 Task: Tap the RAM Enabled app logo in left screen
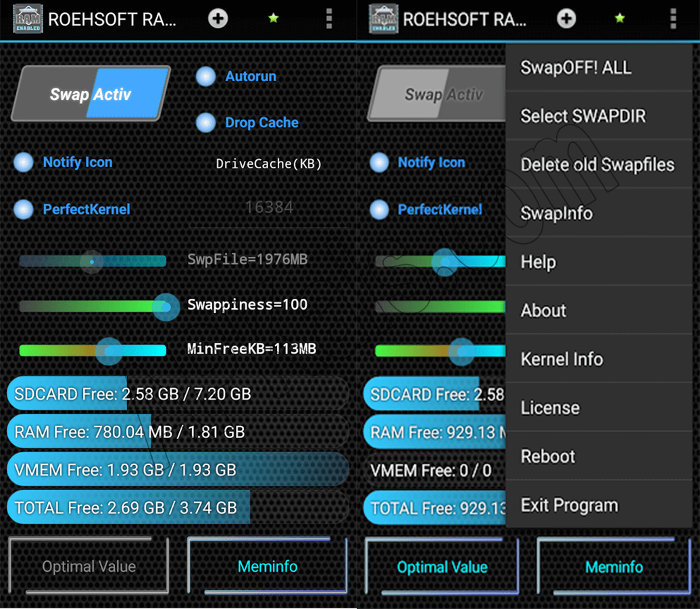coord(28,19)
